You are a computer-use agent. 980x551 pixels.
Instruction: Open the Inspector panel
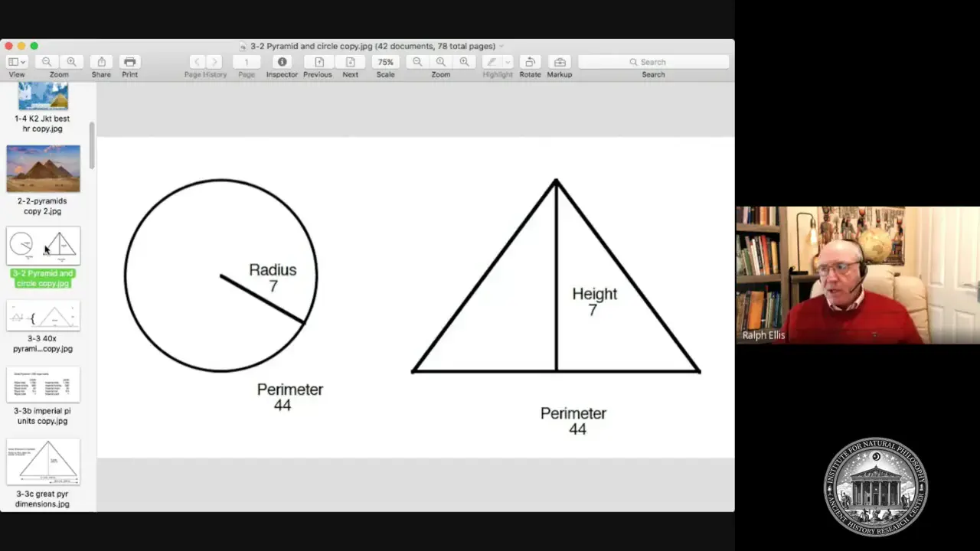coord(282,62)
